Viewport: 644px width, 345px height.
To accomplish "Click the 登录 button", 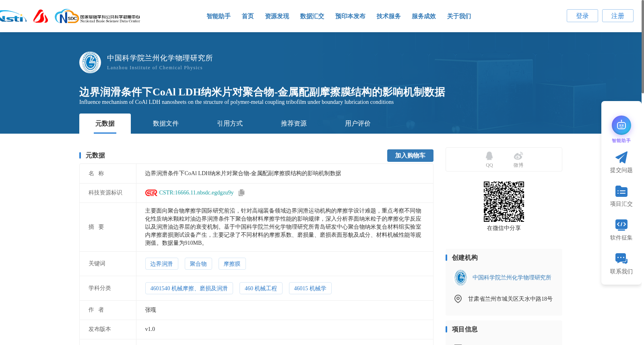I will tap(582, 16).
